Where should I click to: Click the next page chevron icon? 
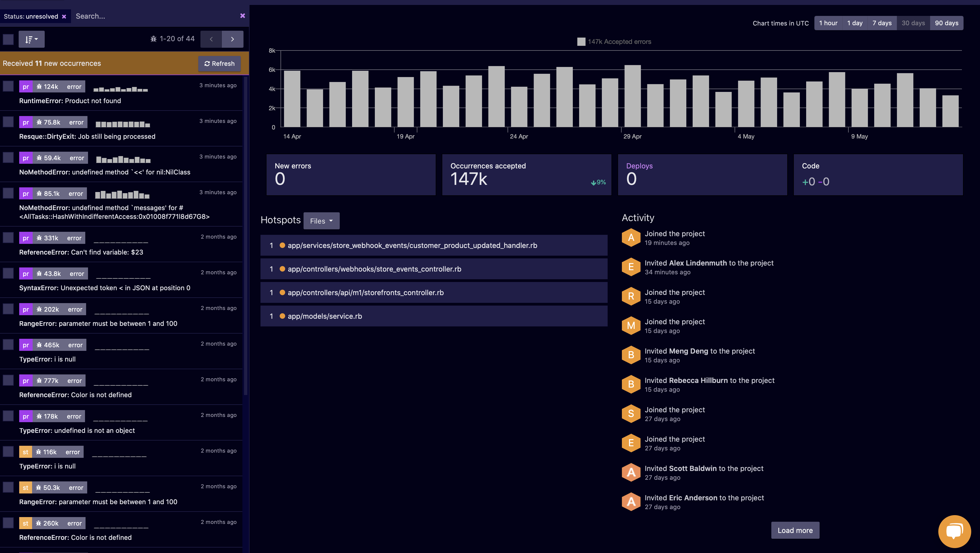coord(233,39)
